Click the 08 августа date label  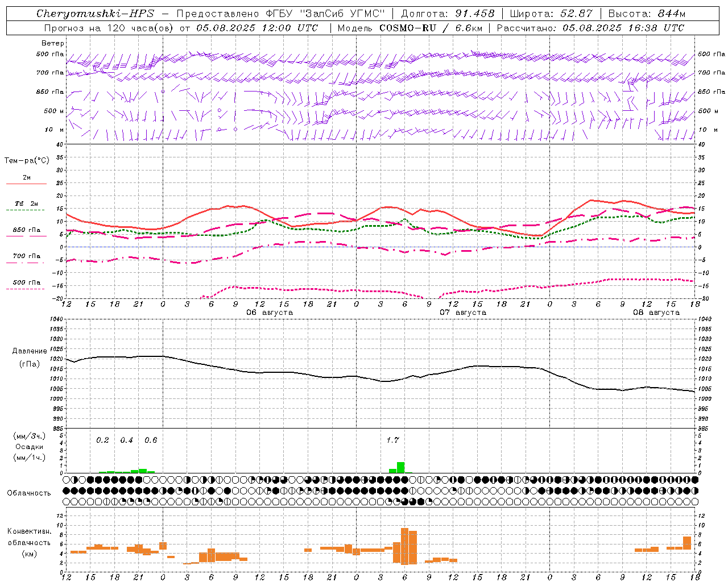pos(656,313)
